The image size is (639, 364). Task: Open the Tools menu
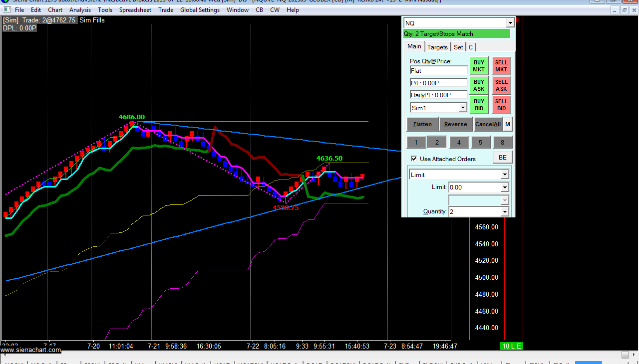(105, 10)
